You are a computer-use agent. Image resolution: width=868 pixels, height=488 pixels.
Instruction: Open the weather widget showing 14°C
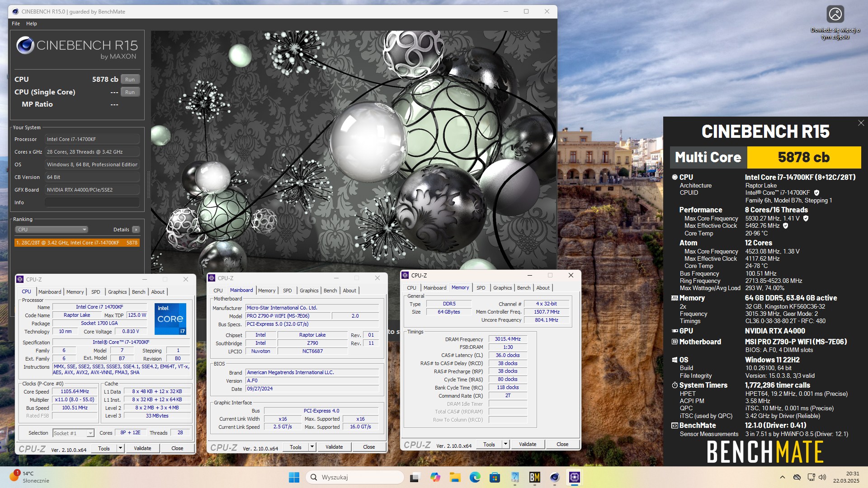(x=30, y=477)
